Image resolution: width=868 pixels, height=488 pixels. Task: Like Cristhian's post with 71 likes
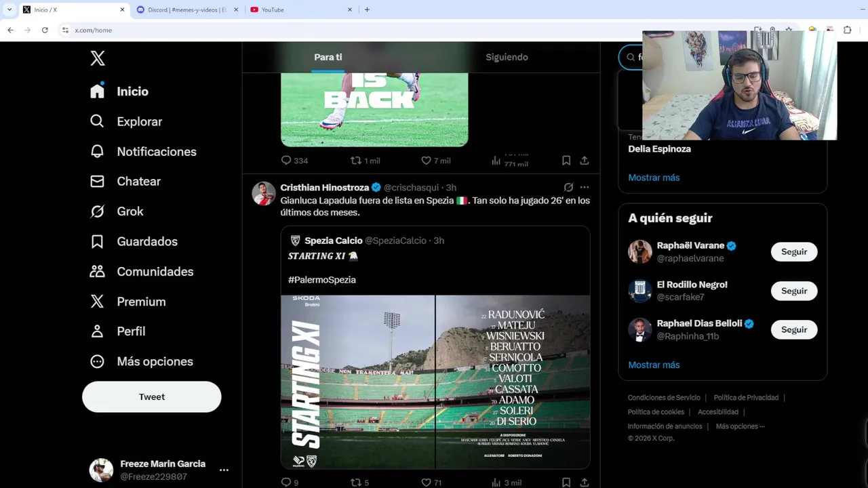(431, 483)
